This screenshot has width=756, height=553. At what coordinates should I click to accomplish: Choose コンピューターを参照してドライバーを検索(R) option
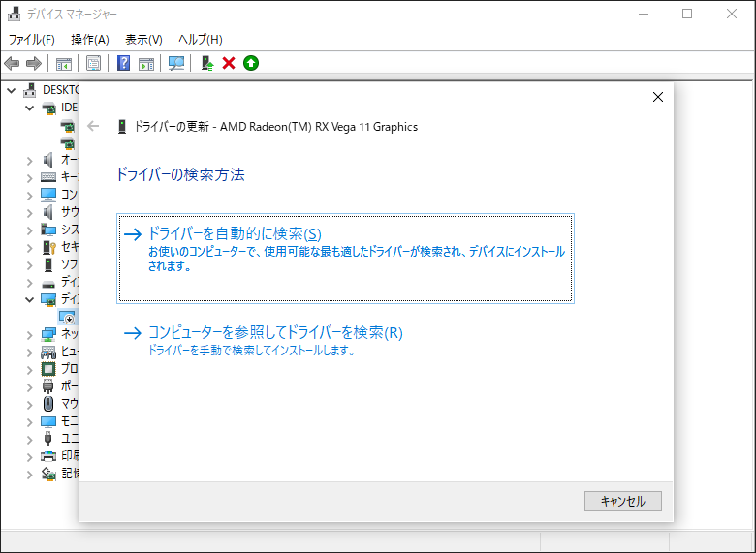pyautogui.click(x=263, y=341)
